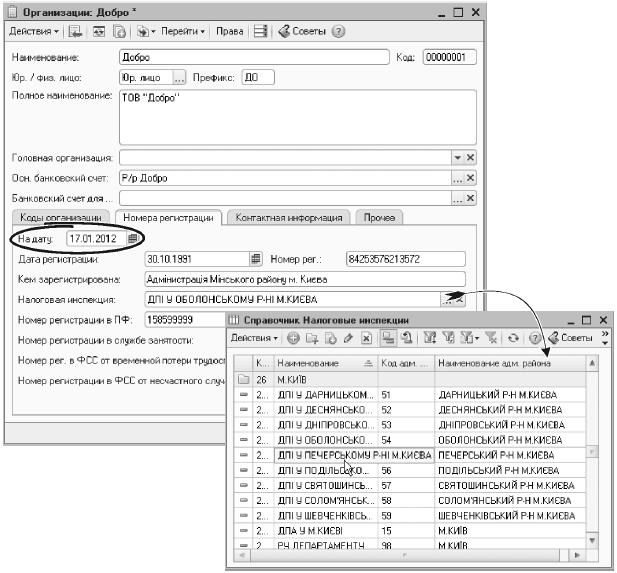Click the Права button in toolbar
Viewport: 617px width, 573px height.
pos(229,32)
